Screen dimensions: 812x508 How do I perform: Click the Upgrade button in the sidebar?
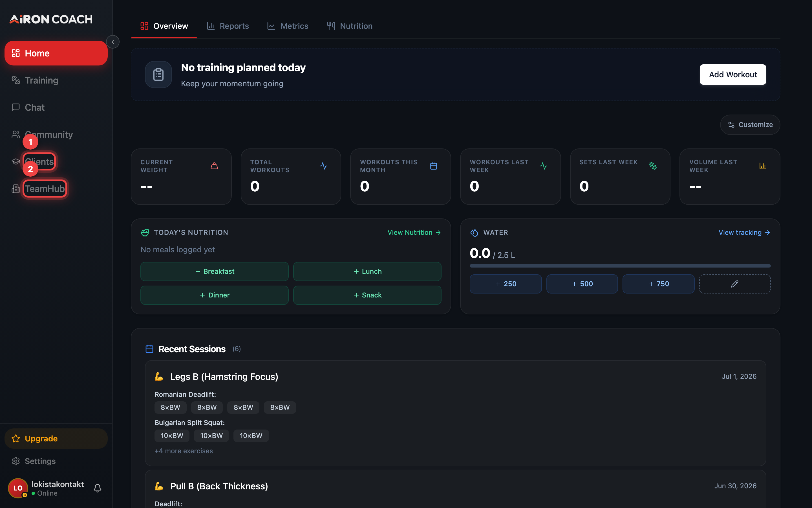pos(56,439)
